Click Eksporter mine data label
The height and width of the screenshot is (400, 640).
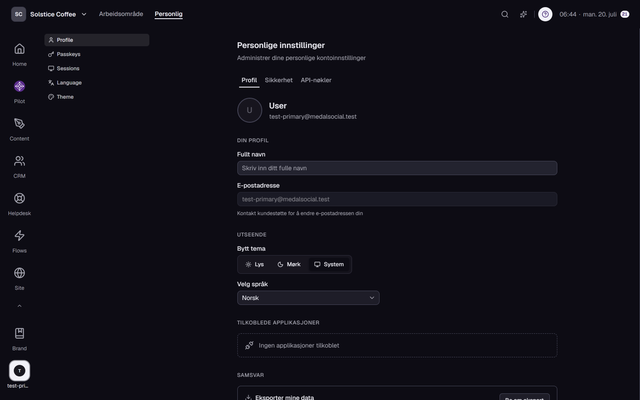coord(284,397)
